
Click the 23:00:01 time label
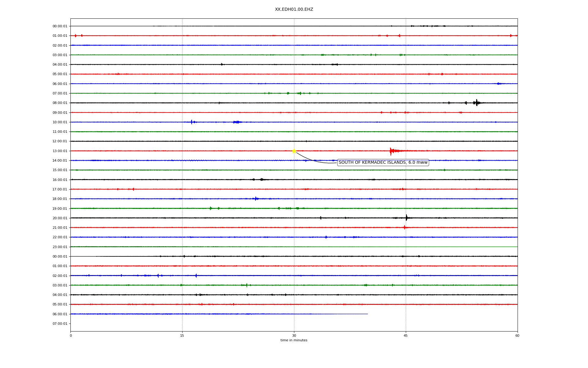click(x=60, y=247)
